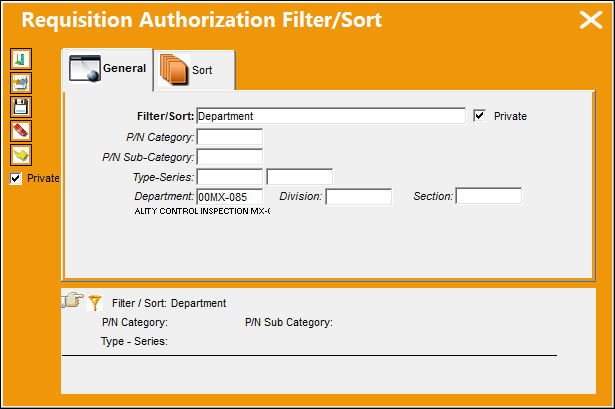This screenshot has height=409, width=615.
Task: Click the 'P/N Category:' label in summary panel
Action: point(135,322)
